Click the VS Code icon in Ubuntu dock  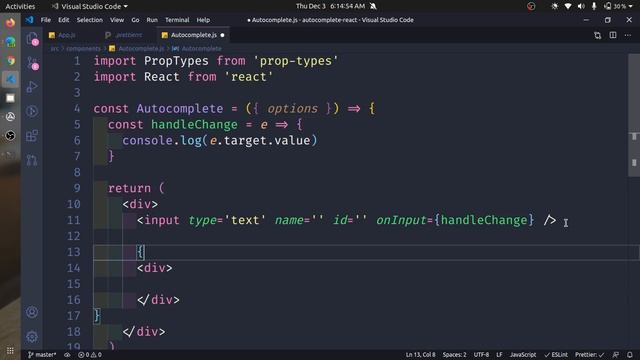click(10, 79)
